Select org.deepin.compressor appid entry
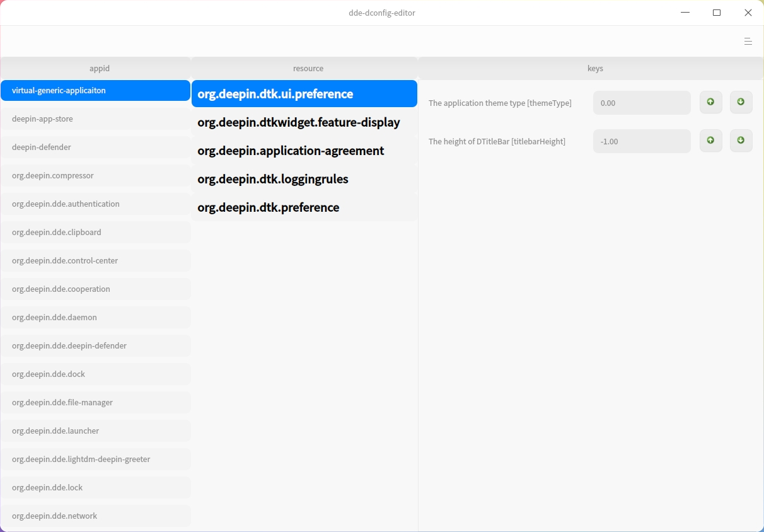This screenshot has width=764, height=532. [95, 175]
